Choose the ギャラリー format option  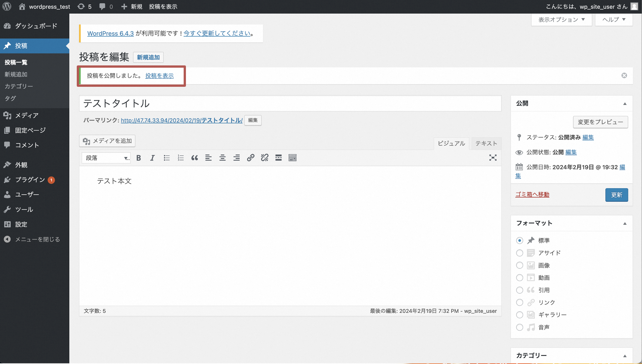520,315
